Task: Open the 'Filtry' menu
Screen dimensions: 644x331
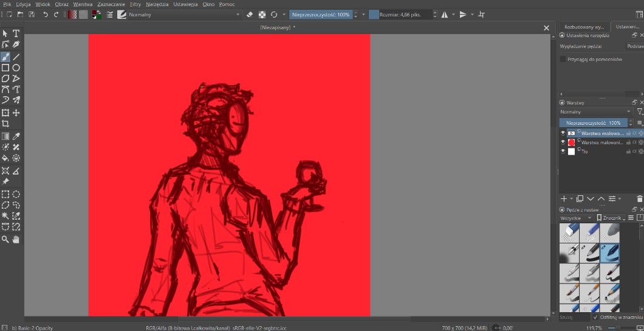Action: pos(135,4)
